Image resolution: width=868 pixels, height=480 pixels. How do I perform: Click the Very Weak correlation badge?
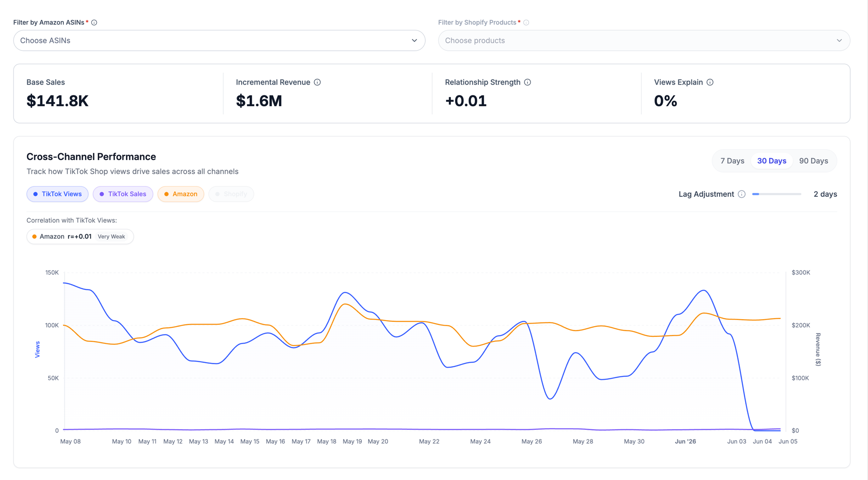coord(111,237)
